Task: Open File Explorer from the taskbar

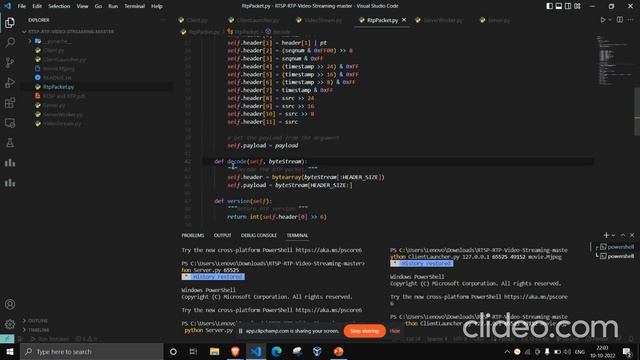Action: tap(215, 351)
